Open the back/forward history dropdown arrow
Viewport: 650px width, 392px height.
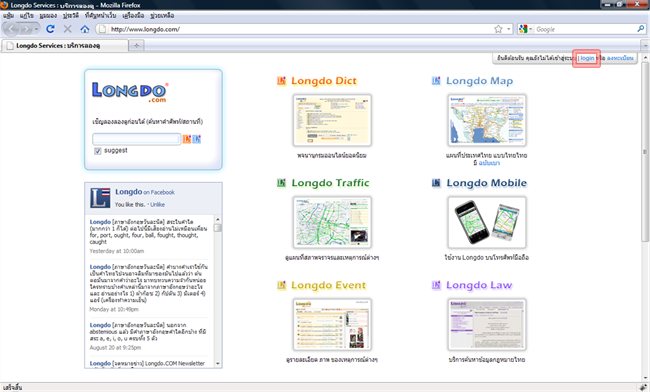pyautogui.click(x=36, y=29)
